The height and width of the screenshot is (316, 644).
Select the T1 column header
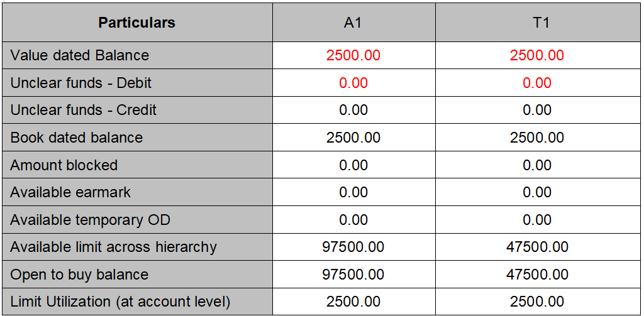click(537, 23)
